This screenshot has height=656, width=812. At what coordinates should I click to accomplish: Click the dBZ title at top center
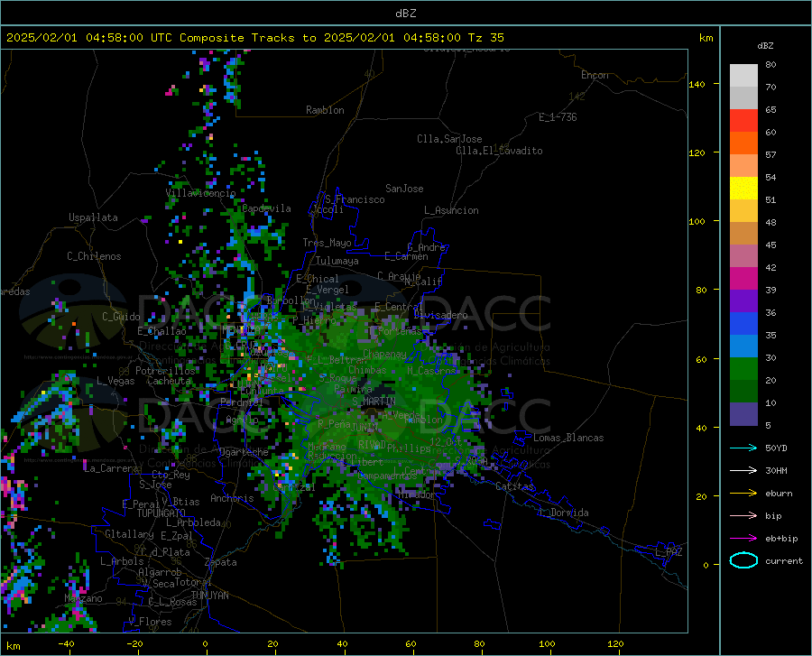[x=405, y=14]
